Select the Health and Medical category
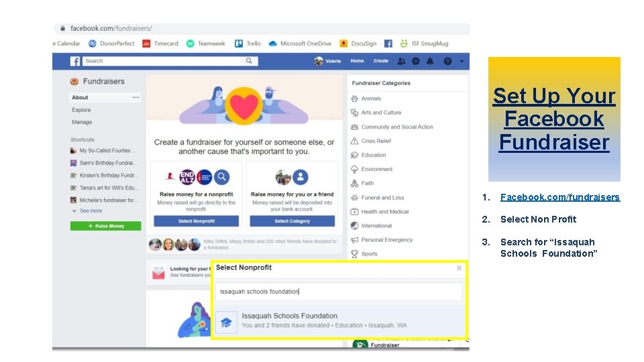The width and height of the screenshot is (644, 362). point(380,212)
